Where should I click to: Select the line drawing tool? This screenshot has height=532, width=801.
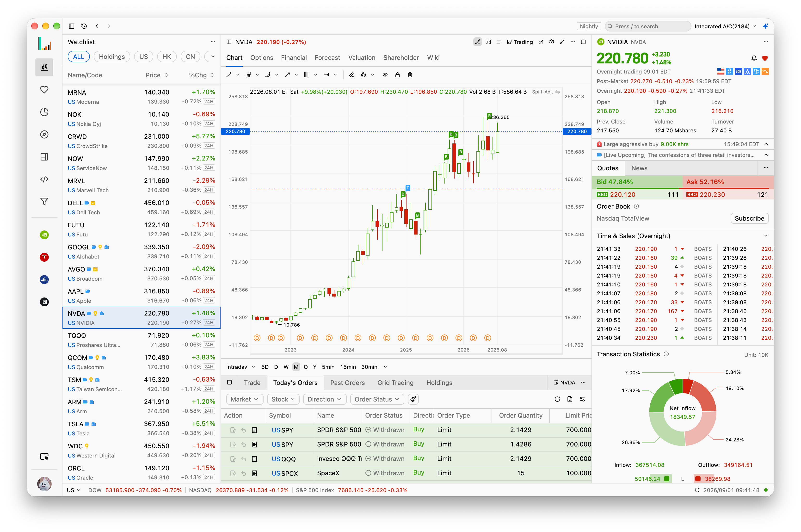click(229, 75)
